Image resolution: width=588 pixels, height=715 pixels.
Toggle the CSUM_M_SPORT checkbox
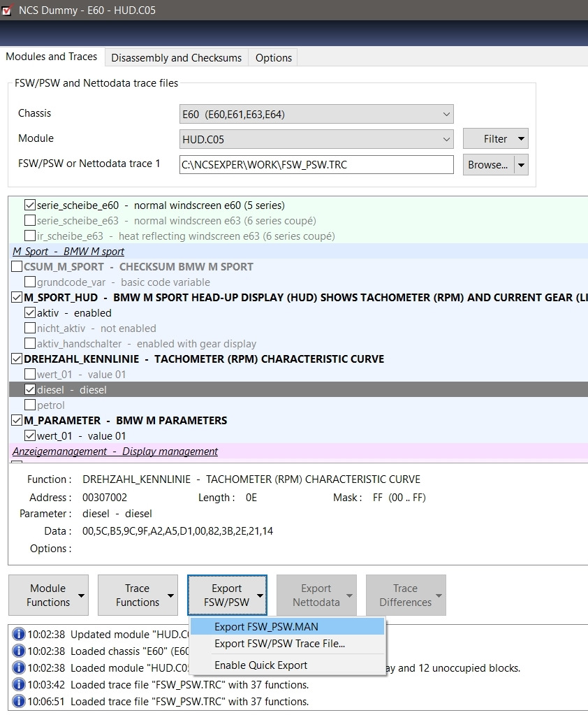[x=17, y=266]
